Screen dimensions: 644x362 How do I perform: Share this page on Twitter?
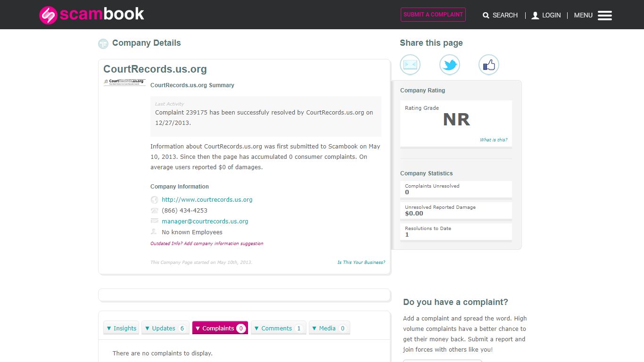450,65
